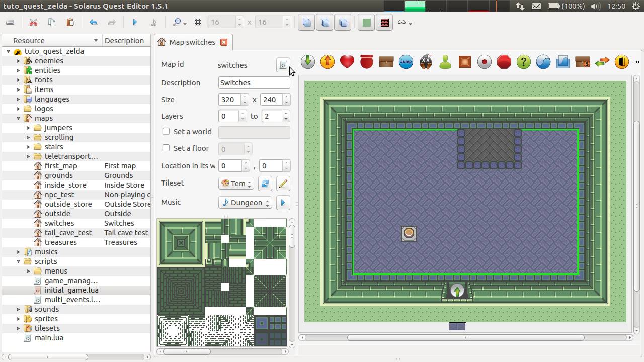Toggle visibility of the first layer button
Image resolution: width=644 pixels, height=362 pixels.
(x=306, y=23)
